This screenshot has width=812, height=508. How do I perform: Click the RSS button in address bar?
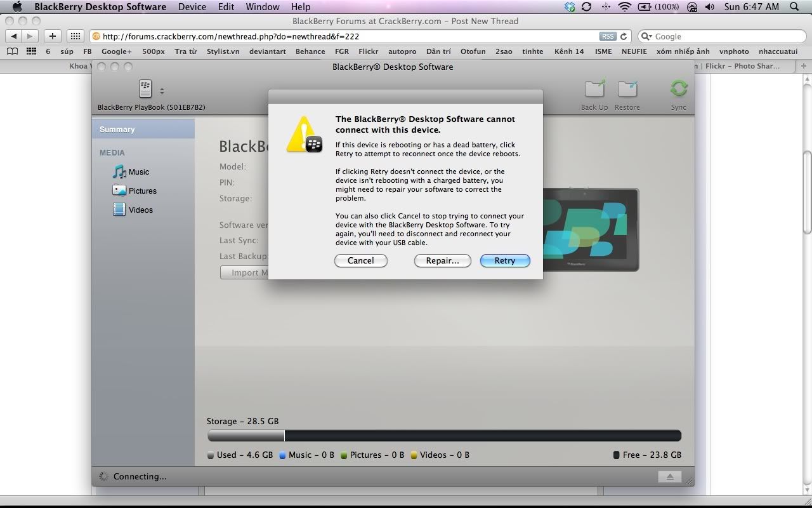point(608,36)
